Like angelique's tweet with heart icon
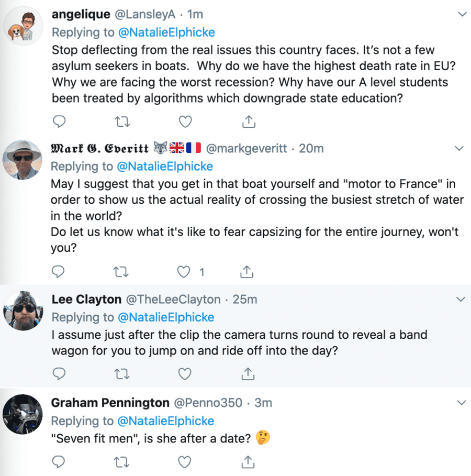This screenshot has width=471, height=476. point(185,122)
